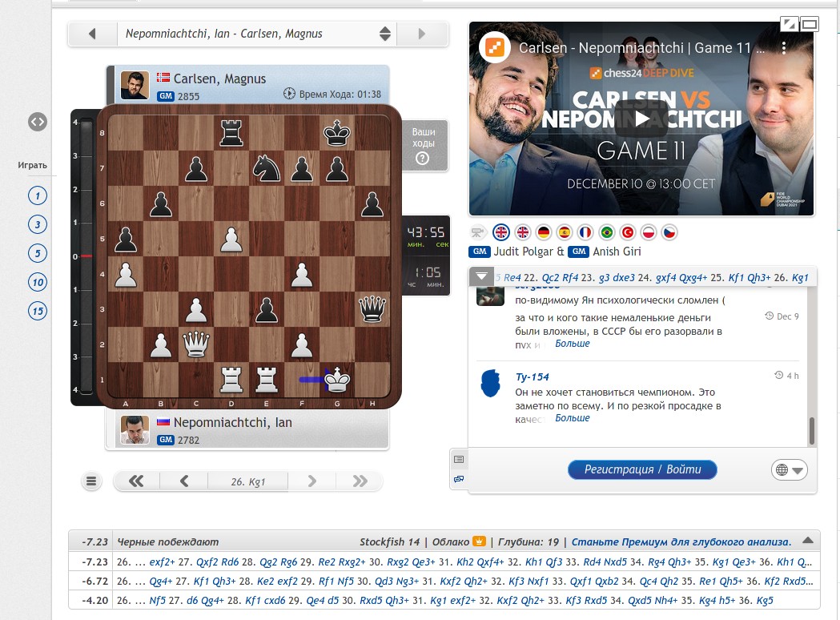The height and width of the screenshot is (620, 840).
Task: Switch commentary to Czech flag
Action: pyautogui.click(x=669, y=232)
